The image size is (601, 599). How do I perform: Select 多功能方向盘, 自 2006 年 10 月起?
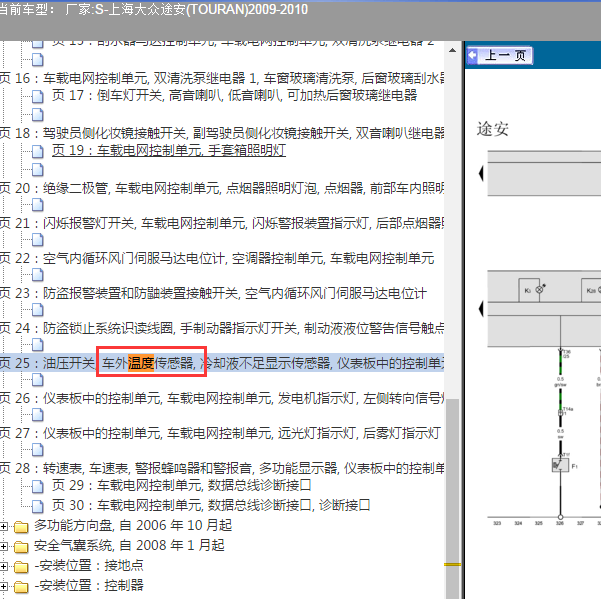(133, 525)
